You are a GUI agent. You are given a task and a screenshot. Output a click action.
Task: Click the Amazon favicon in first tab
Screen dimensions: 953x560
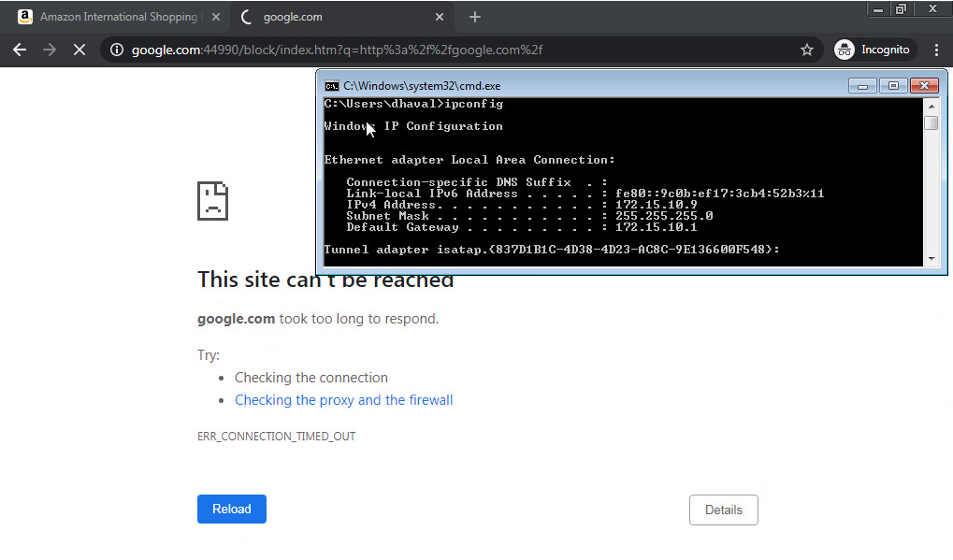(x=25, y=17)
